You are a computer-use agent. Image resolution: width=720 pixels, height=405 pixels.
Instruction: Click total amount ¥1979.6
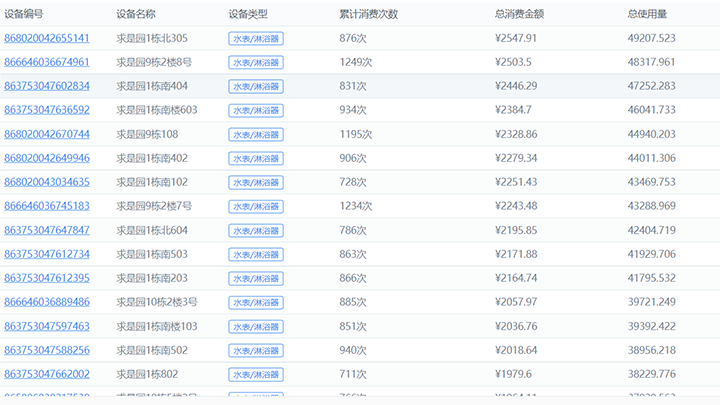tap(513, 374)
